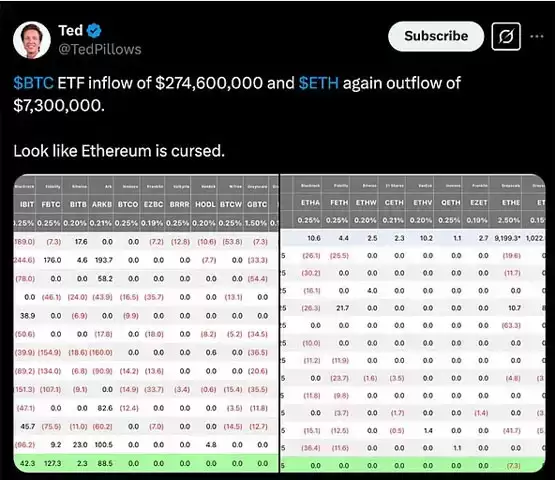This screenshot has width=555, height=480.
Task: Open the three-dot more options menu
Action: (537, 36)
